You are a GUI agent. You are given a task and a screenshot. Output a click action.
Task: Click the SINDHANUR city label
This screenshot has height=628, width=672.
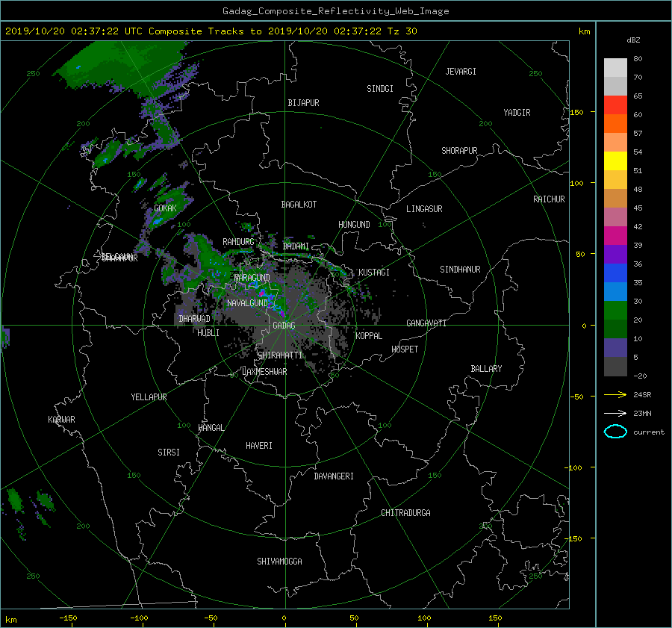[460, 270]
